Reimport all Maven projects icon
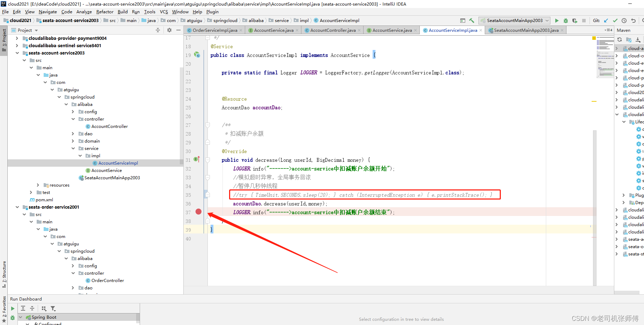Screen dimensions: 644x325 click(x=620, y=39)
